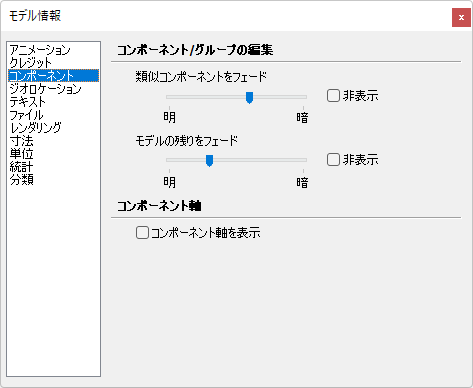Click the 明 label under similar components slider
Image resolution: width=473 pixels, height=388 pixels.
point(169,117)
